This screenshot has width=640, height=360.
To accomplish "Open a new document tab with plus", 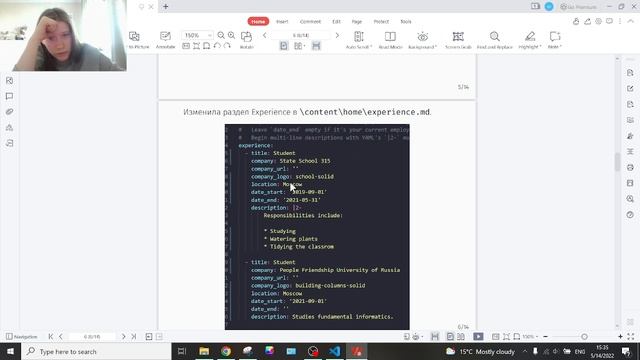I will click(x=166, y=7).
